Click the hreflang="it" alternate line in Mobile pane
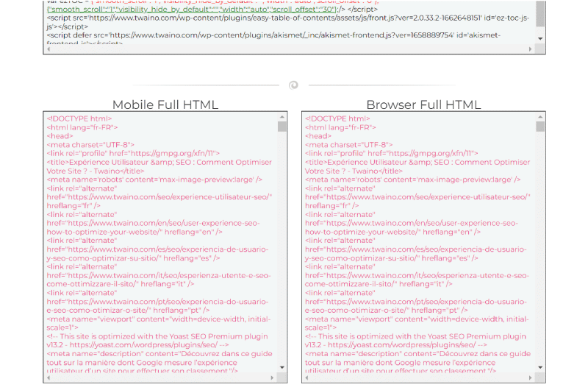This screenshot has width=588, height=390. click(x=159, y=275)
